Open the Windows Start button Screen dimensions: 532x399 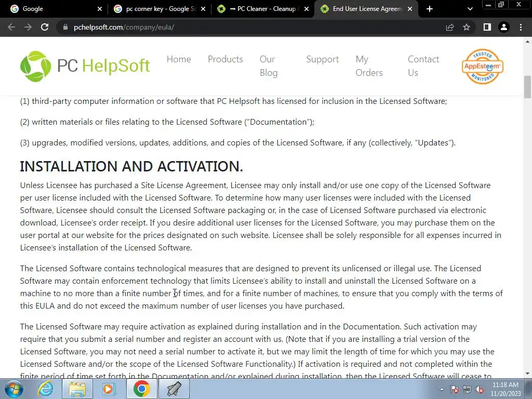[14, 389]
